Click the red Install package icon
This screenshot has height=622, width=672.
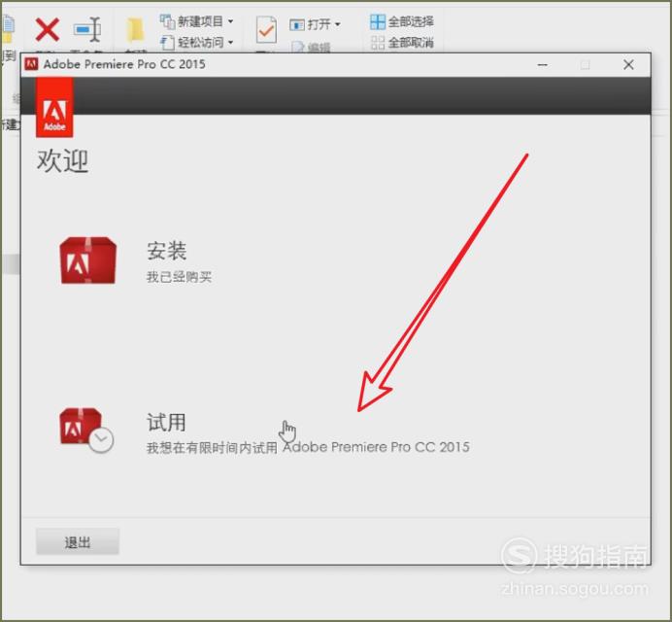coord(88,259)
